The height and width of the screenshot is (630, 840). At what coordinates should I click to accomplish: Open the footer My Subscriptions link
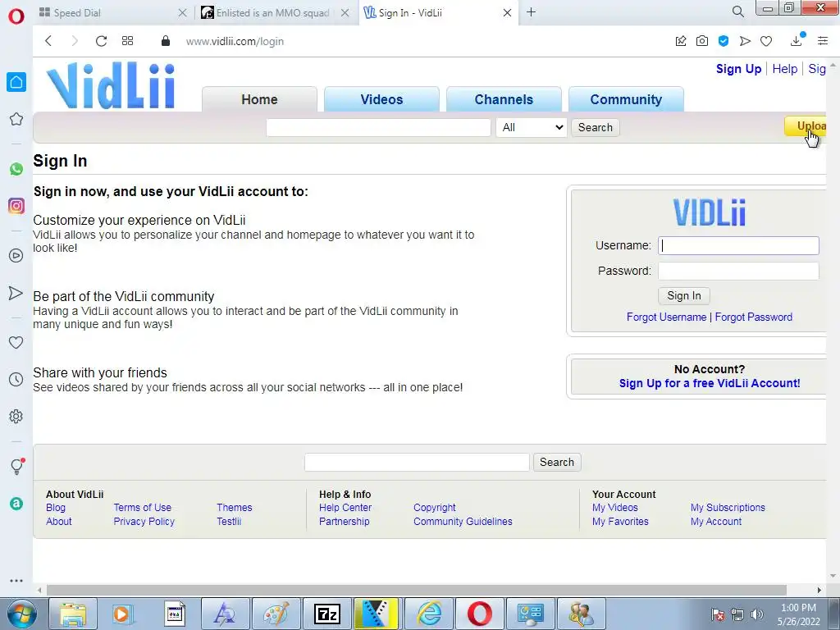pyautogui.click(x=728, y=507)
